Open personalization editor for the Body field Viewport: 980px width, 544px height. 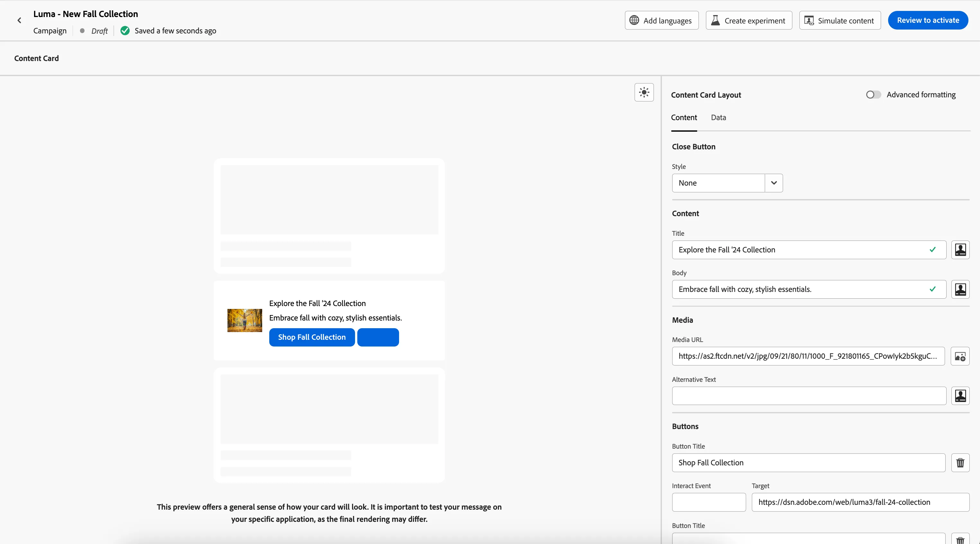[x=960, y=289]
